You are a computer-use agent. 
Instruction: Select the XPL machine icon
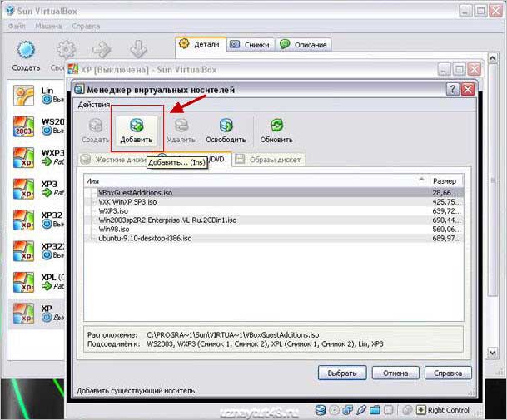coord(23,283)
